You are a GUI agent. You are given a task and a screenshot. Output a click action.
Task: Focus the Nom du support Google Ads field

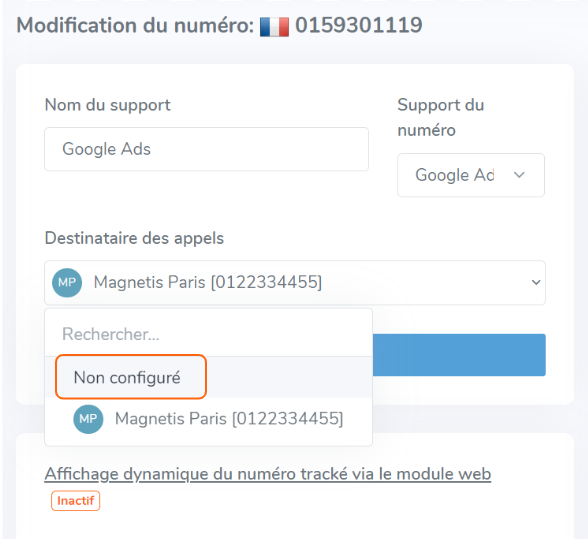click(206, 149)
